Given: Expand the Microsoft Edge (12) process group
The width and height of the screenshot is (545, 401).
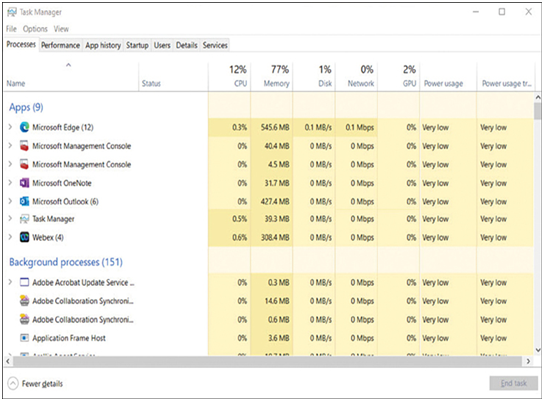Looking at the screenshot, I should click(x=10, y=127).
